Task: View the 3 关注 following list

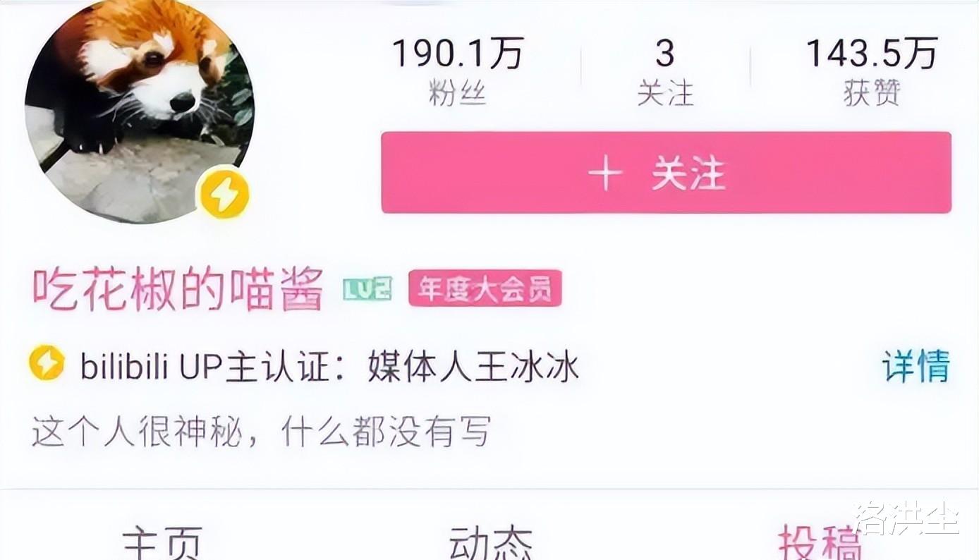Action: (x=665, y=72)
